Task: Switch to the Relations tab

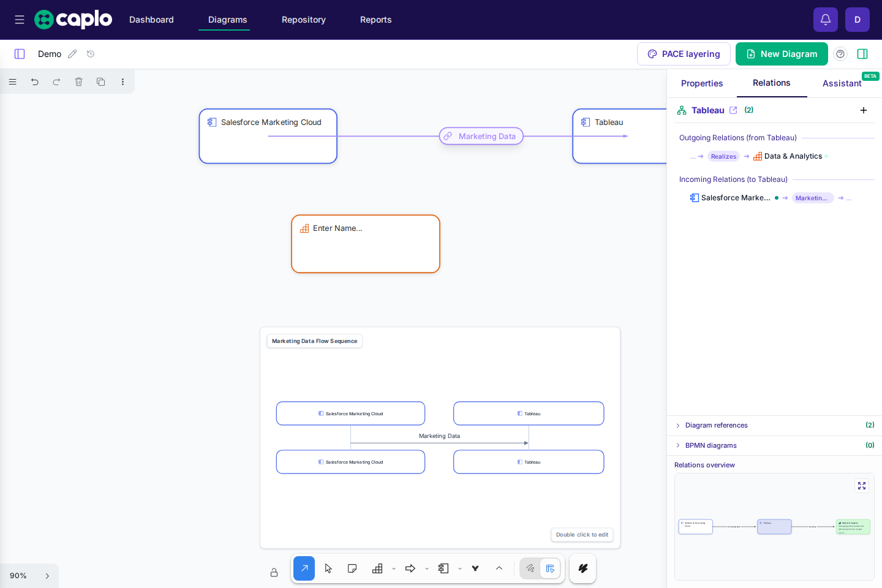Action: click(x=772, y=83)
